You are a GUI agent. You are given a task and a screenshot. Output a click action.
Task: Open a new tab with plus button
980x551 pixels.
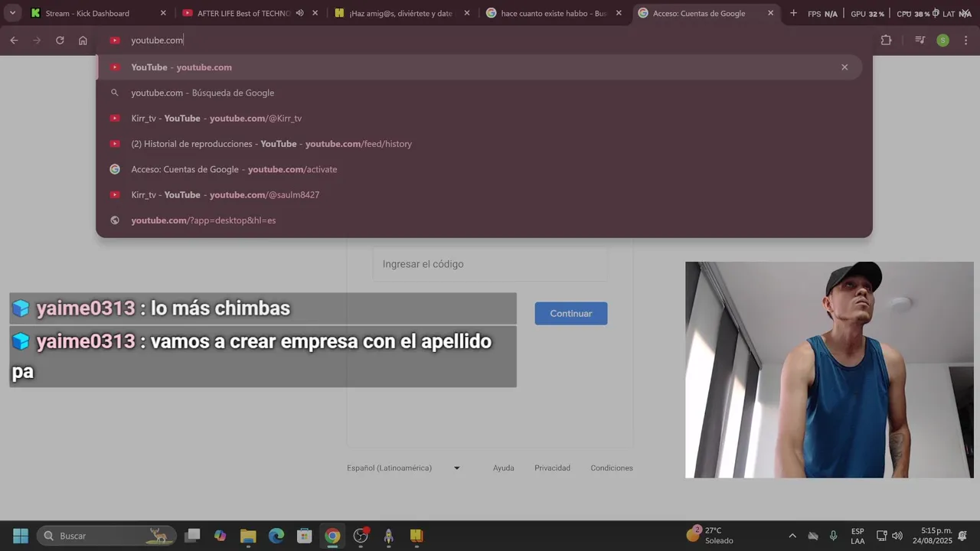(793, 13)
